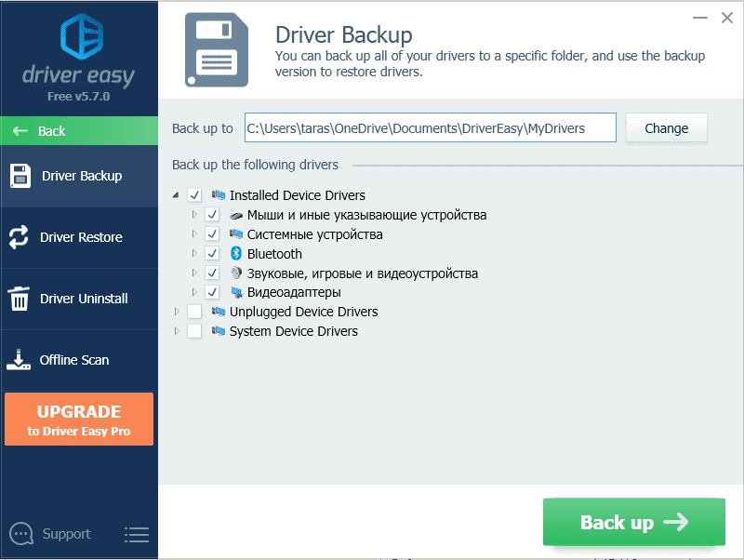
Task: Click the backup folder path field
Action: click(430, 128)
